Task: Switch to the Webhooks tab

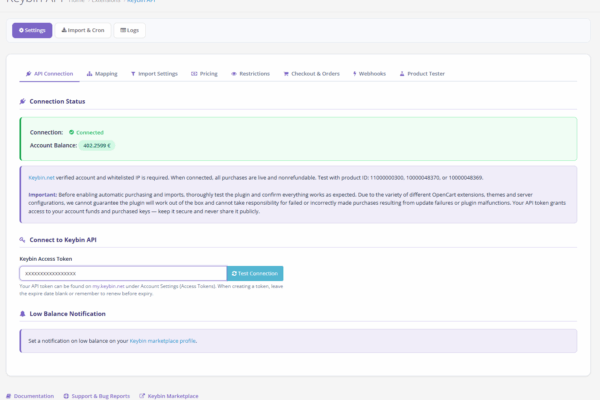Action: (x=368, y=73)
